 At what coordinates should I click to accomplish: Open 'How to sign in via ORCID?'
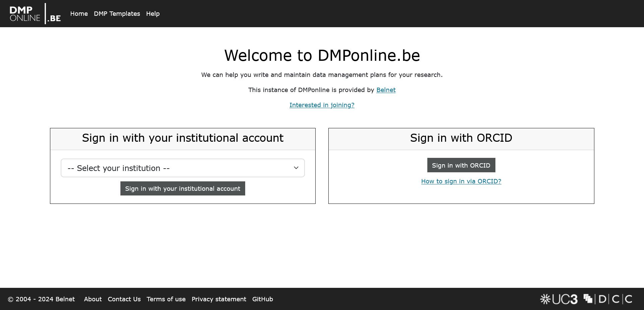(x=461, y=181)
